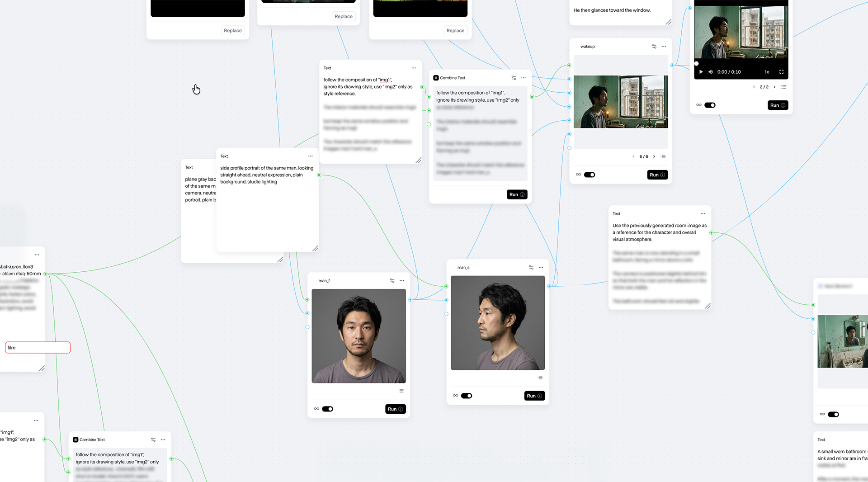Open settings of upper Combine Text node
The height and width of the screenshot is (482, 868).
[x=514, y=78]
